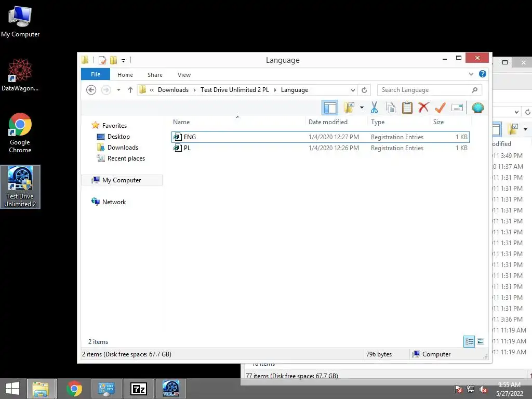Open 7-Zip from the taskbar
Viewport: 532px width, 399px height.
139,389
